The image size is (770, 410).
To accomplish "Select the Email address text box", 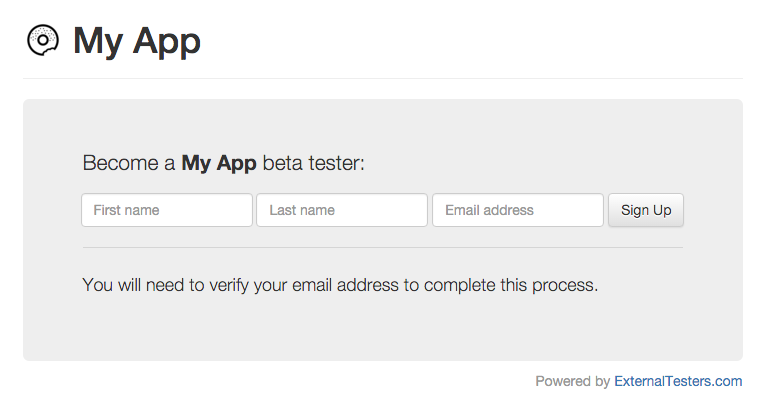I will 518,210.
